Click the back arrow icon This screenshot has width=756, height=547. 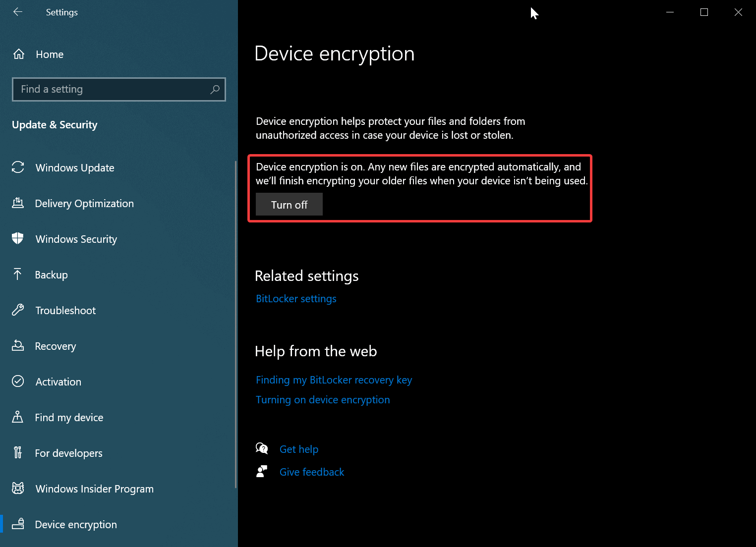[18, 12]
